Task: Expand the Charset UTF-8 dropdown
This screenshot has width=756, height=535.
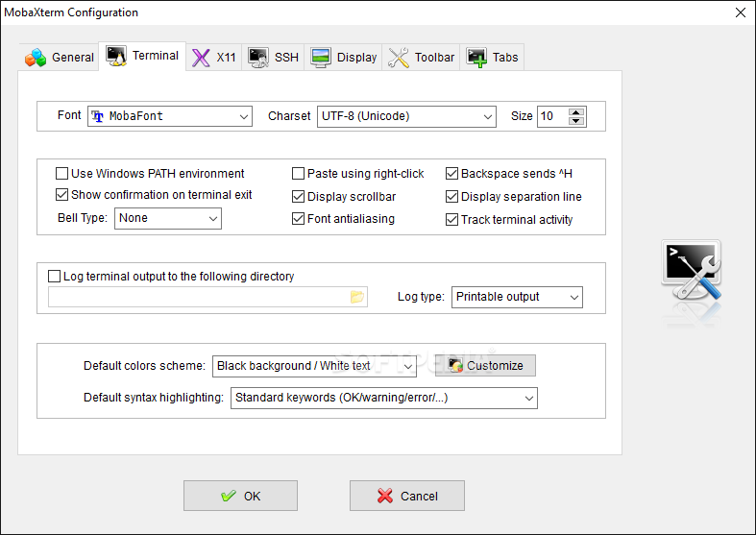Action: coord(406,116)
